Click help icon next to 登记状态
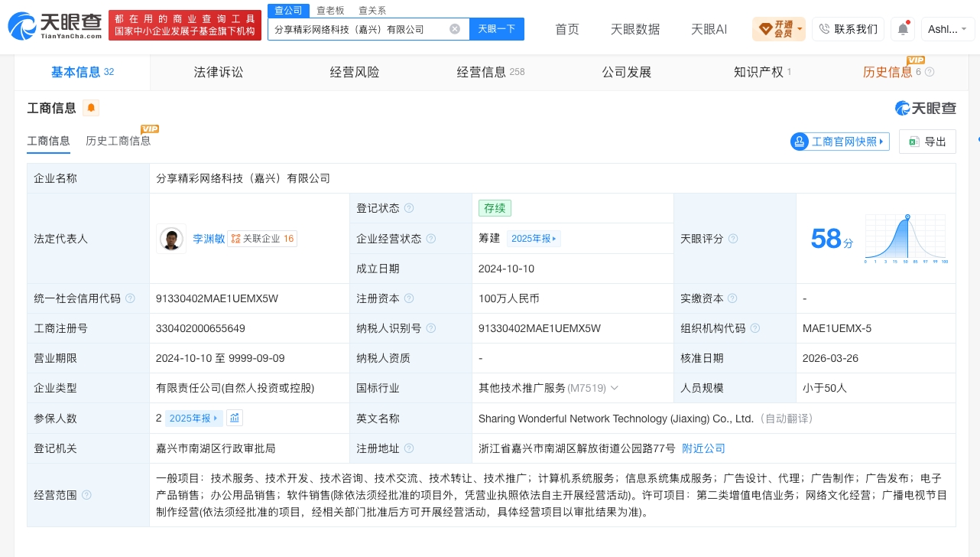The height and width of the screenshot is (557, 980). pos(409,208)
